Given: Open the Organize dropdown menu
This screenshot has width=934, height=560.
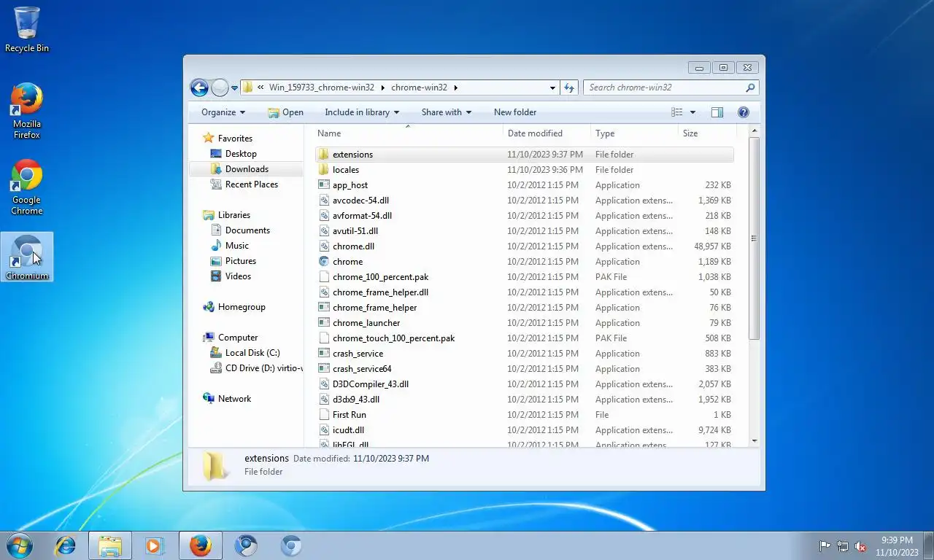Looking at the screenshot, I should coord(223,112).
